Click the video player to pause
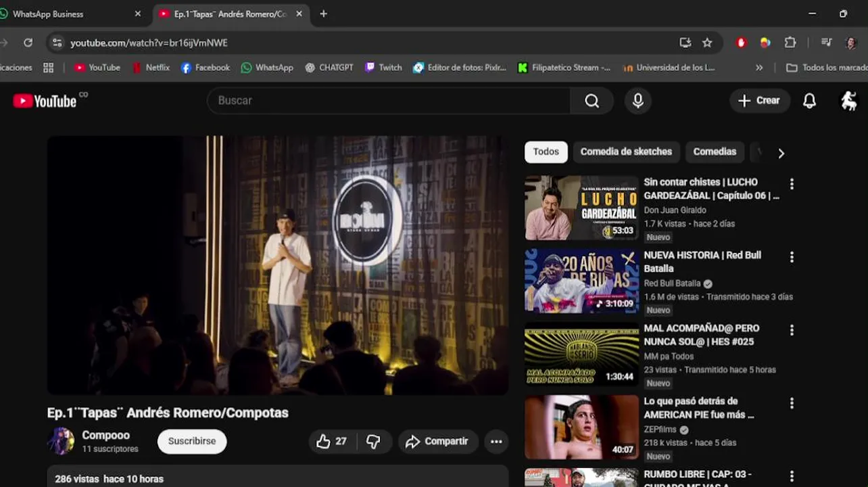Image resolution: width=868 pixels, height=487 pixels. tap(278, 265)
